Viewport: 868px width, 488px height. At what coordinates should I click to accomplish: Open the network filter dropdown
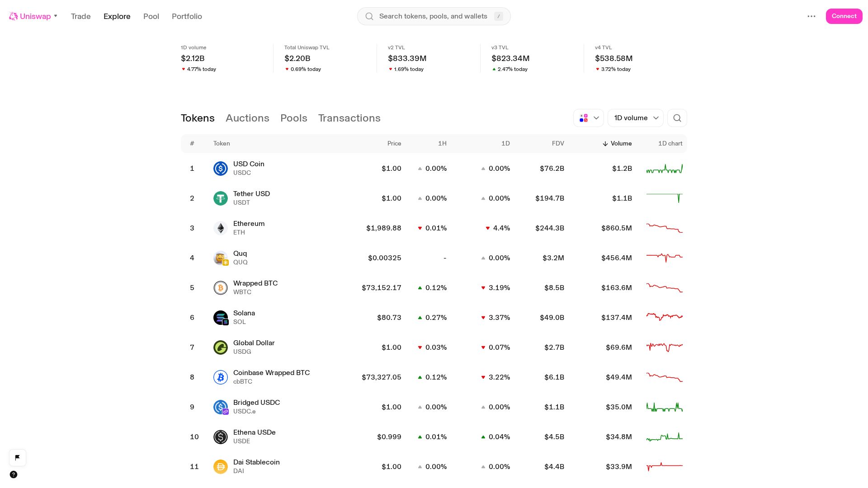pyautogui.click(x=589, y=118)
